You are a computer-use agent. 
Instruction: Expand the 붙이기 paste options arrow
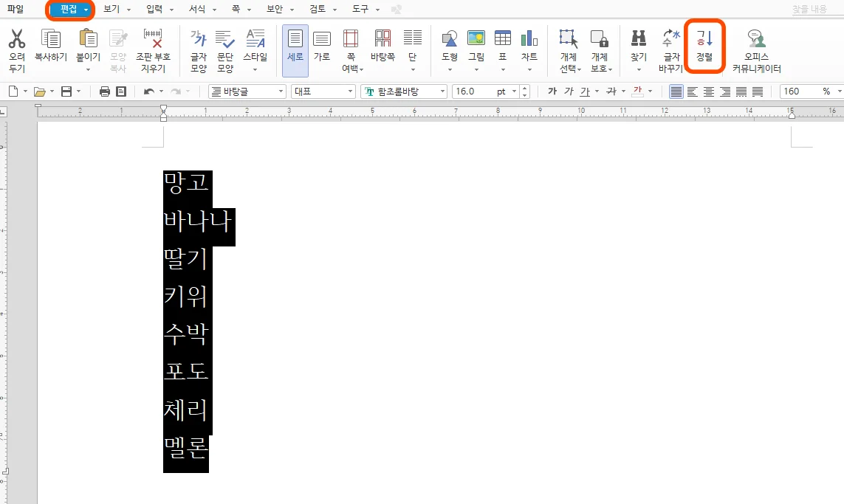tap(89, 69)
